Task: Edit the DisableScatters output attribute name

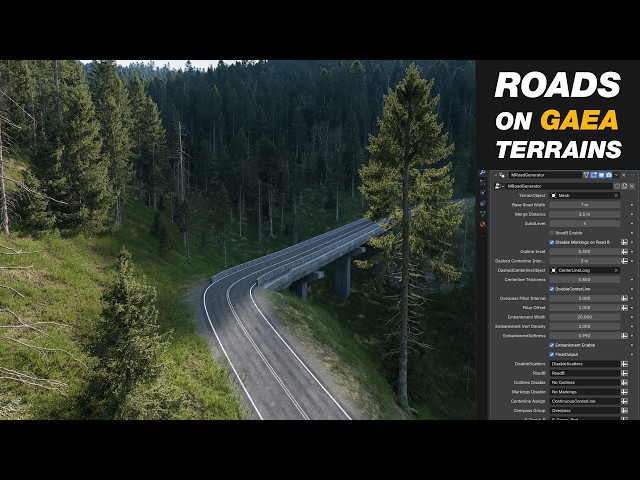Action: pyautogui.click(x=584, y=364)
